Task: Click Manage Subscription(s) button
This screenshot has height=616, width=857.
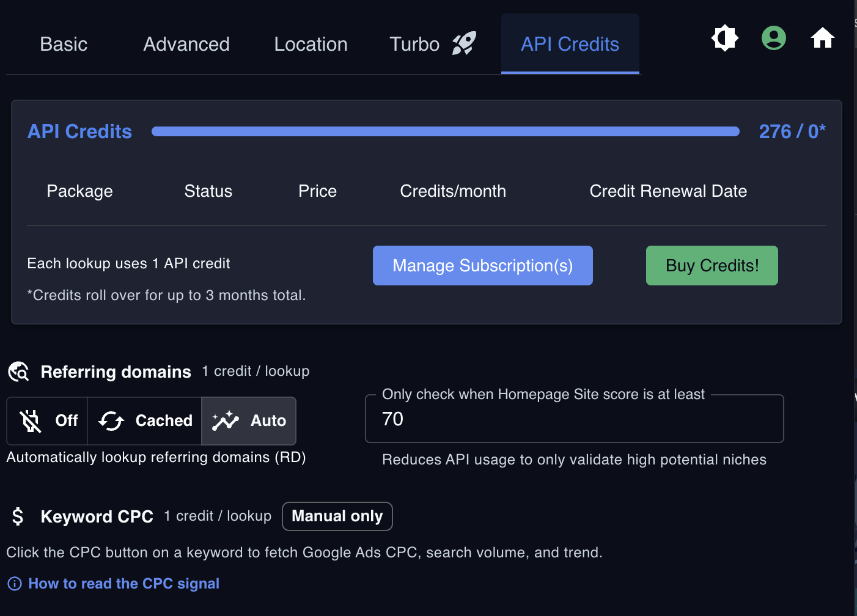Action: coord(483,266)
